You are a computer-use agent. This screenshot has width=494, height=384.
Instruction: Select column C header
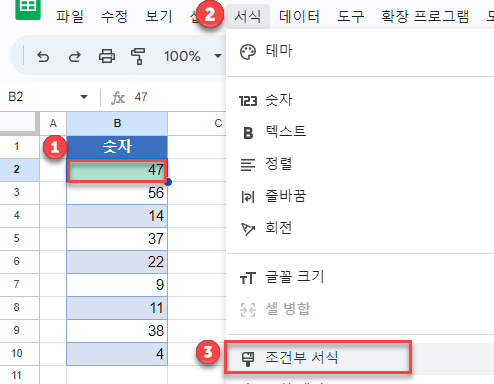coord(197,123)
